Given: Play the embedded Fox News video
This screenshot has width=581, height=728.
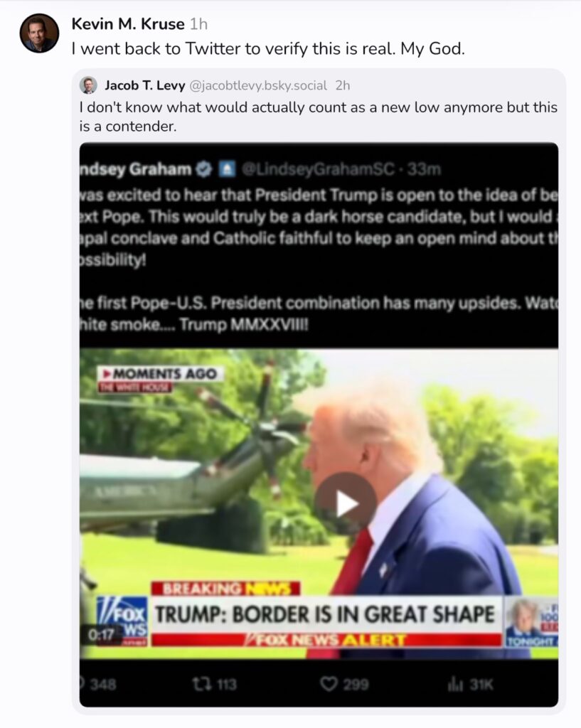Looking at the screenshot, I should 346,504.
